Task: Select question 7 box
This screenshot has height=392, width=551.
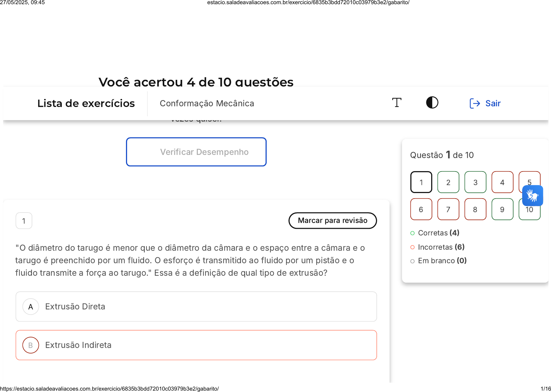Action: pyautogui.click(x=448, y=209)
